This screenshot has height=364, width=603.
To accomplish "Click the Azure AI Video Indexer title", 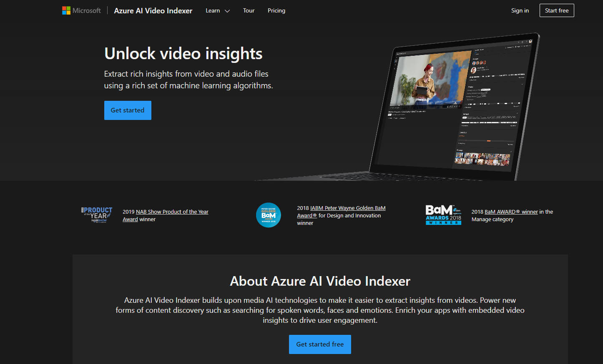I will (x=153, y=10).
